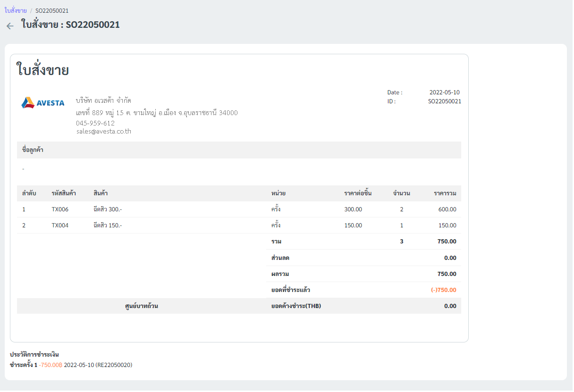The width and height of the screenshot is (574, 392).
Task: Click the ราคาต่อชิ้น column header
Action: pyautogui.click(x=358, y=193)
